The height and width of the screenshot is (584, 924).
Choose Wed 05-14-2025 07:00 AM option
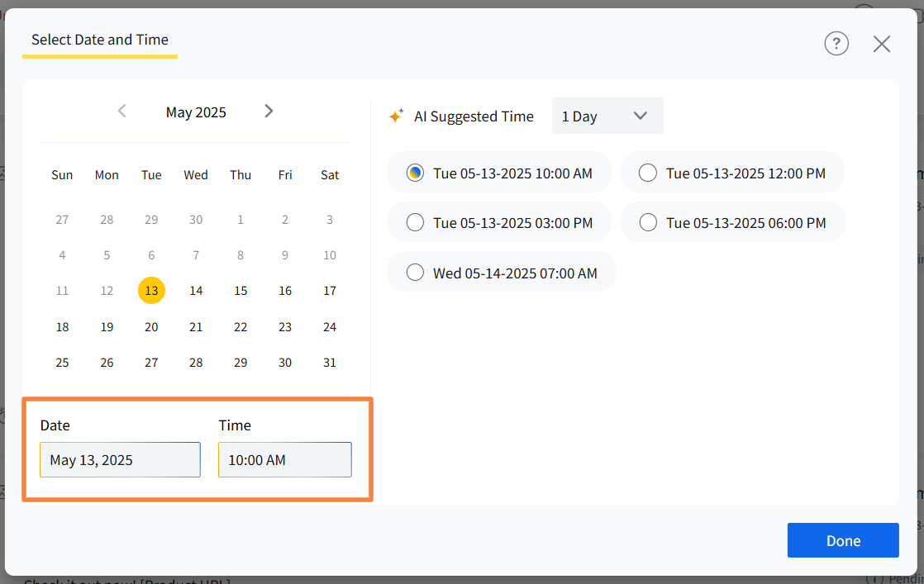tap(416, 272)
